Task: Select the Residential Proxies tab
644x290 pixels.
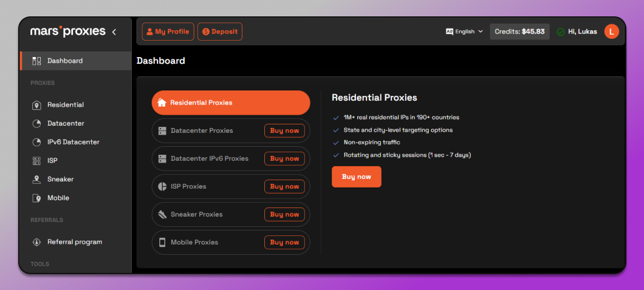Action: pos(231,103)
